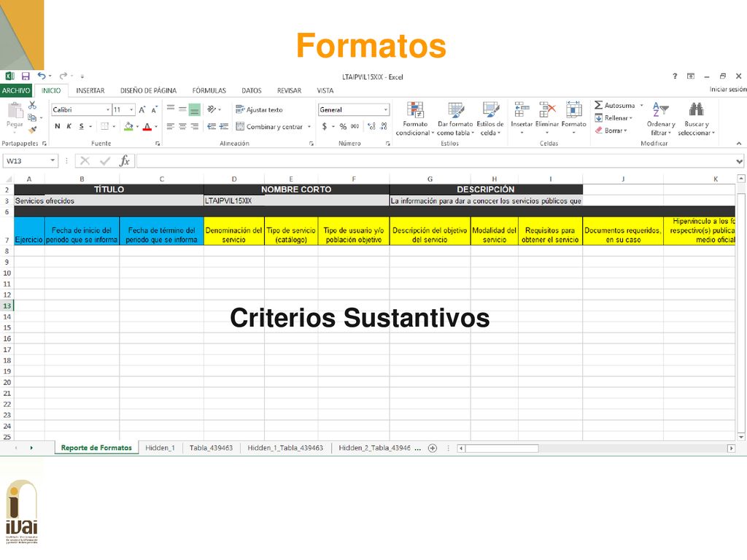The width and height of the screenshot is (747, 560).
Task: Open Hidden_1 sheet tab
Action: coord(160,448)
